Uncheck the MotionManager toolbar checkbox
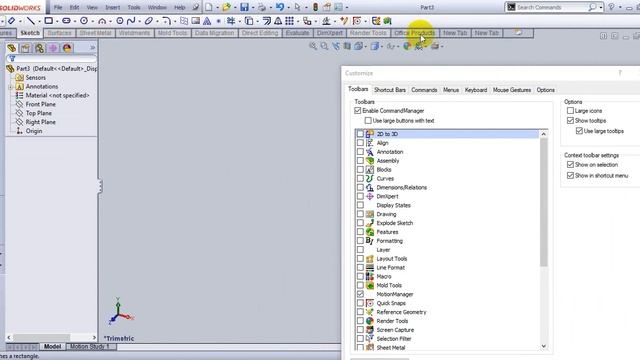 coord(360,294)
